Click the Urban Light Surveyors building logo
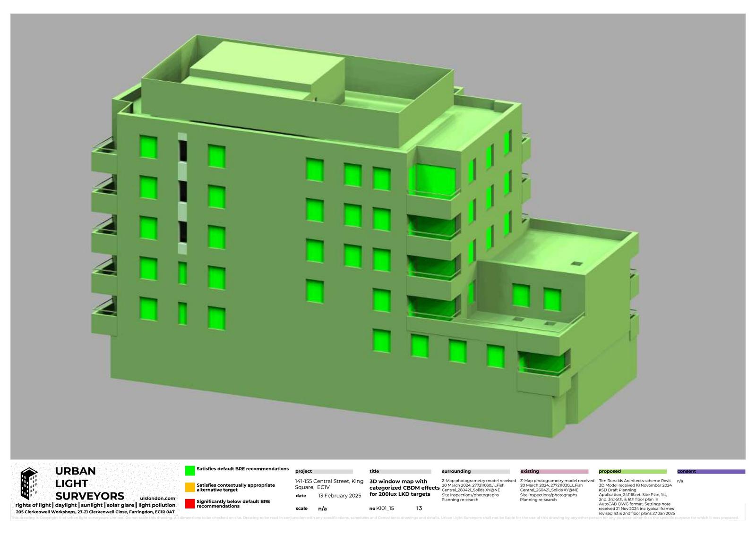The image size is (756, 534). pos(29,484)
